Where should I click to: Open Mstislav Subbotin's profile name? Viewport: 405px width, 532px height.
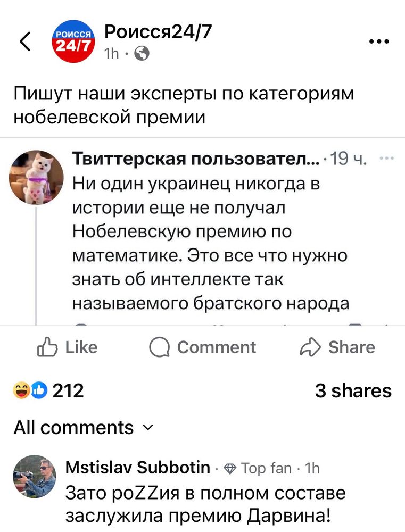[x=137, y=468]
